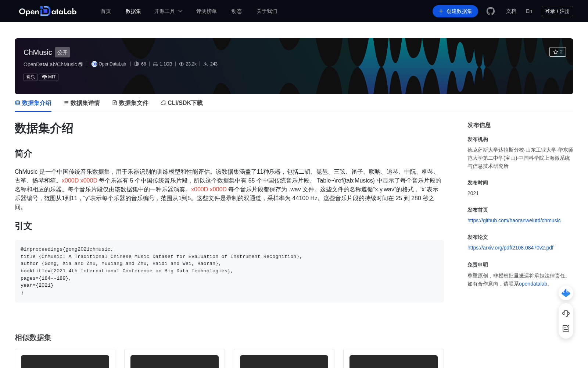Go to 首页 in navigation
Viewport: 588px width, 368px height.
click(x=106, y=11)
